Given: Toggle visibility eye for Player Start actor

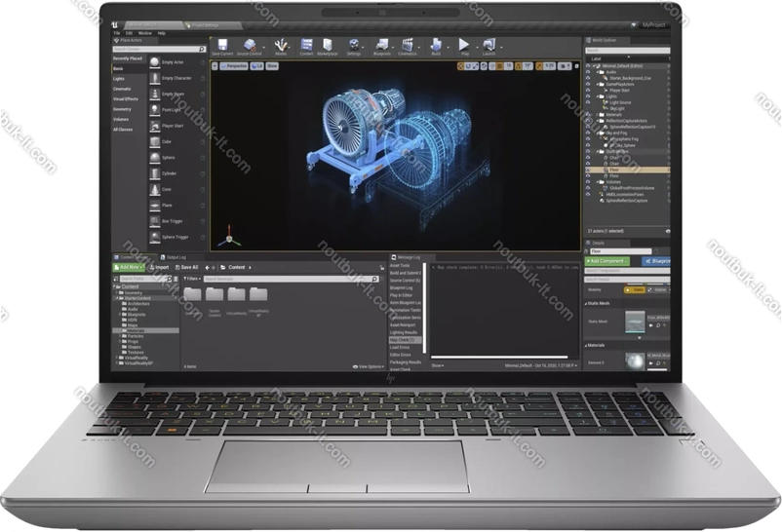Looking at the screenshot, I should click(589, 91).
